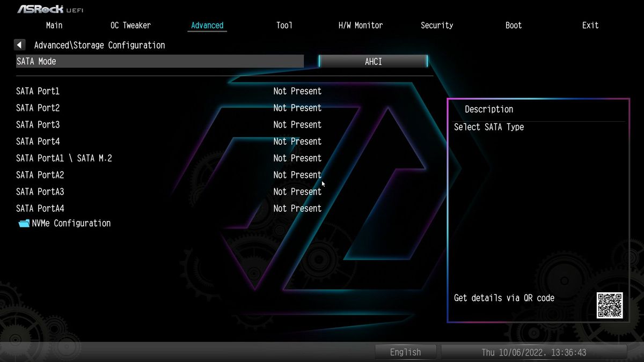This screenshot has width=644, height=362.
Task: Click Not Present value for SATA Port1
Action: pos(297,91)
